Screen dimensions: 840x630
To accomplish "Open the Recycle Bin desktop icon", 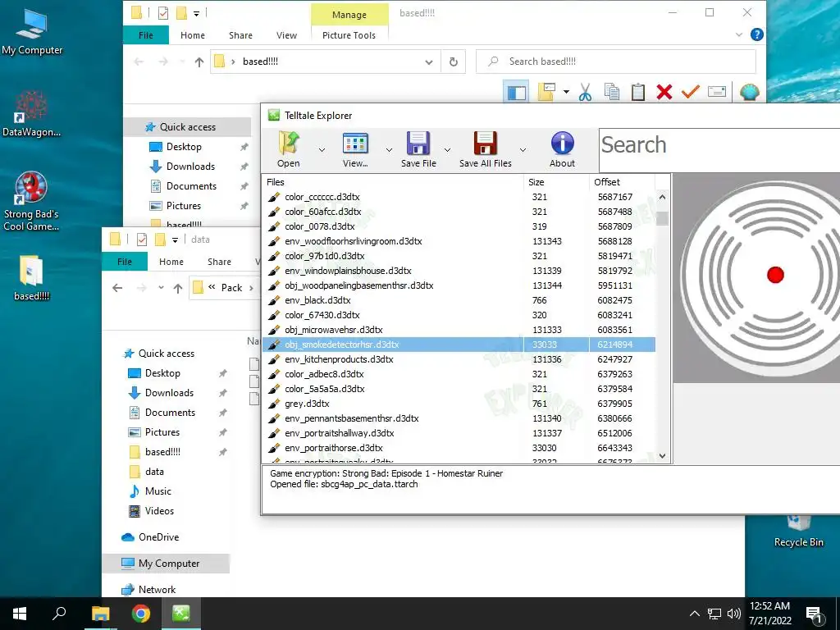I will 798,531.
